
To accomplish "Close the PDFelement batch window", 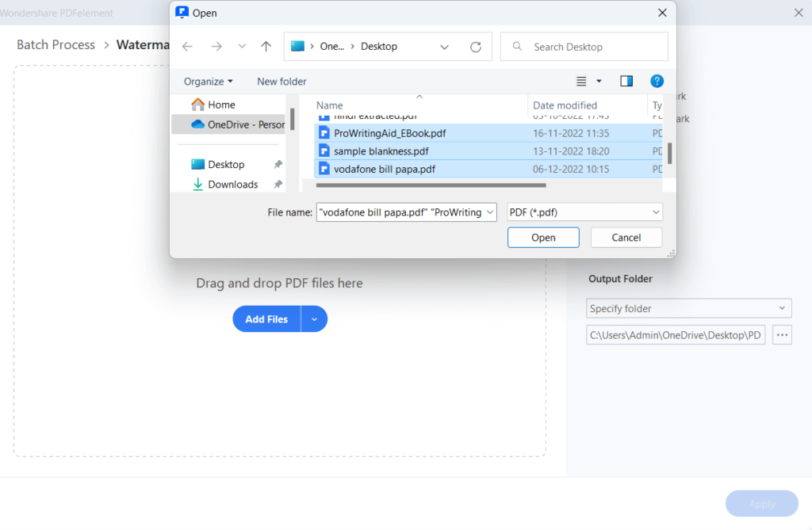I will (799, 13).
